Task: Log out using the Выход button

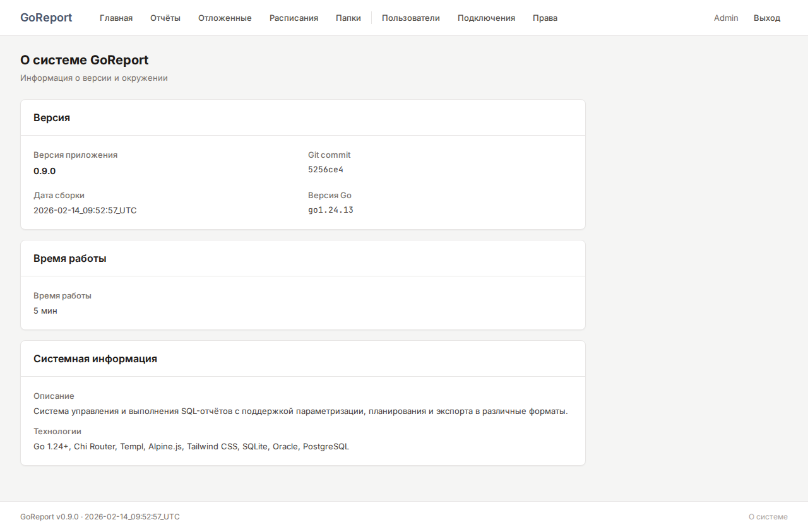Action: tap(767, 18)
